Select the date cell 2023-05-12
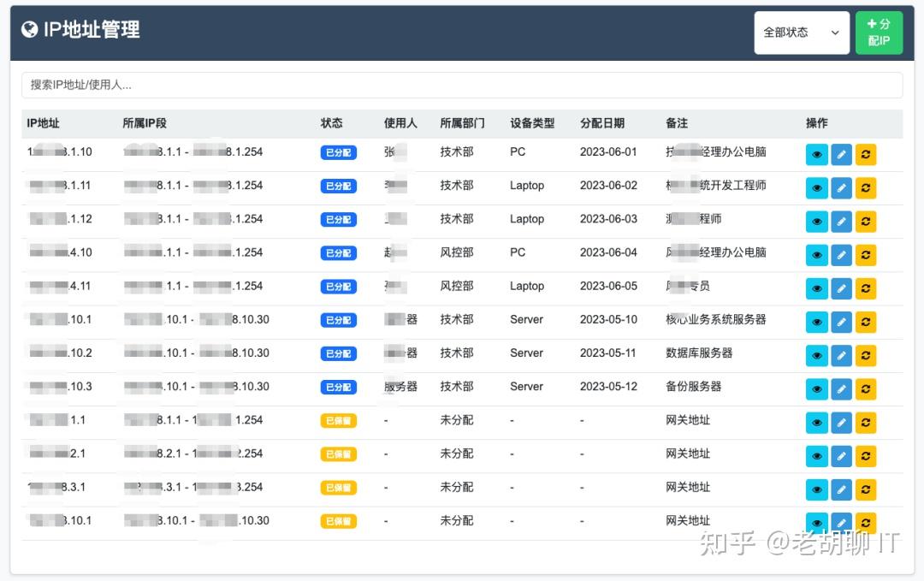This screenshot has height=581, width=924. (x=609, y=387)
